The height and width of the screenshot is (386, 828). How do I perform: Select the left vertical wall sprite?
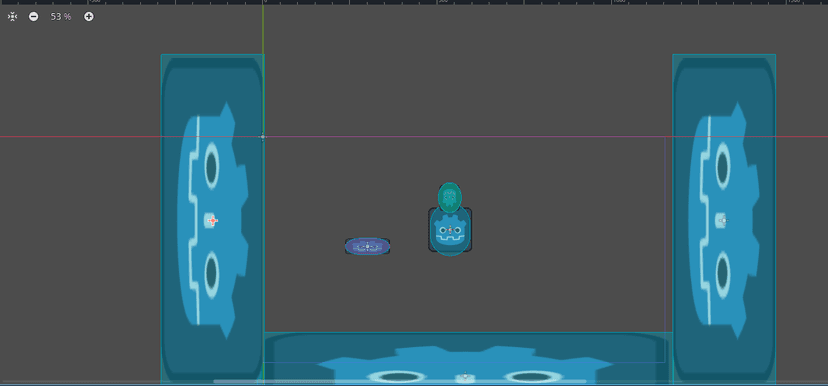coord(212,219)
